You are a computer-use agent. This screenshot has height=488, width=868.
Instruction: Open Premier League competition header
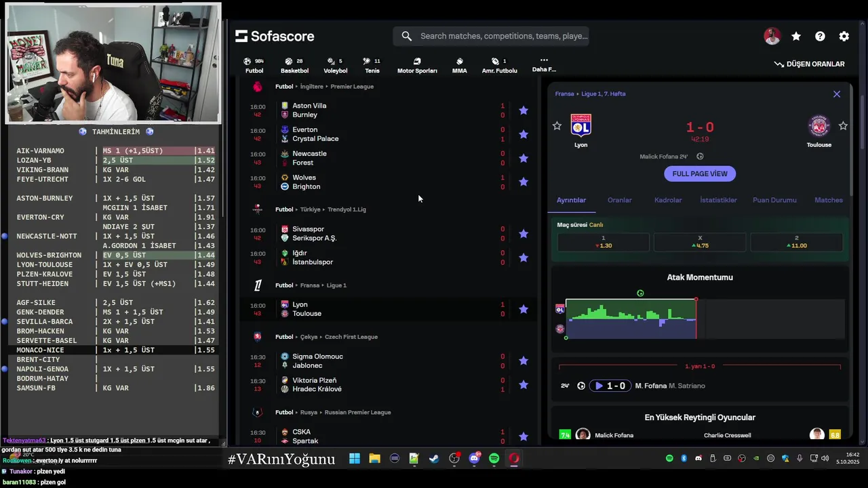[x=351, y=87]
